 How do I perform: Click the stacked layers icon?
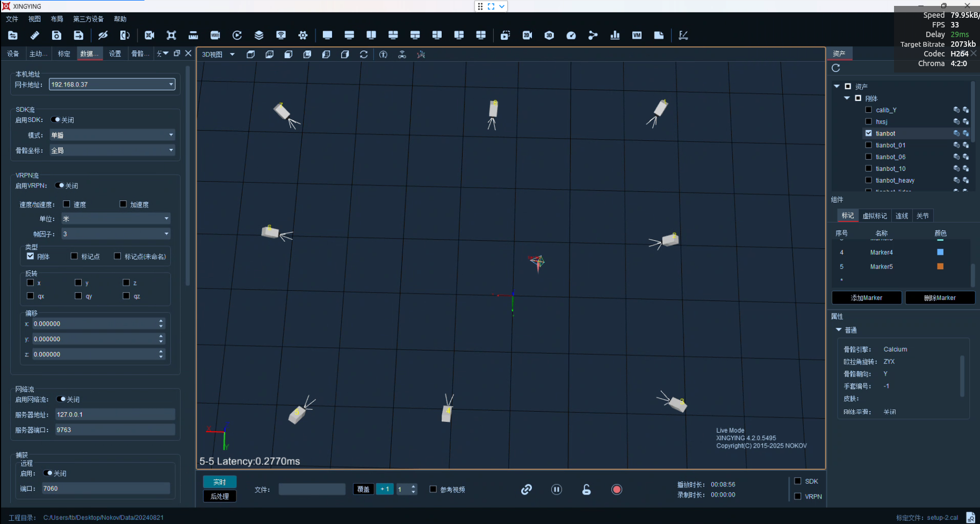click(x=259, y=35)
